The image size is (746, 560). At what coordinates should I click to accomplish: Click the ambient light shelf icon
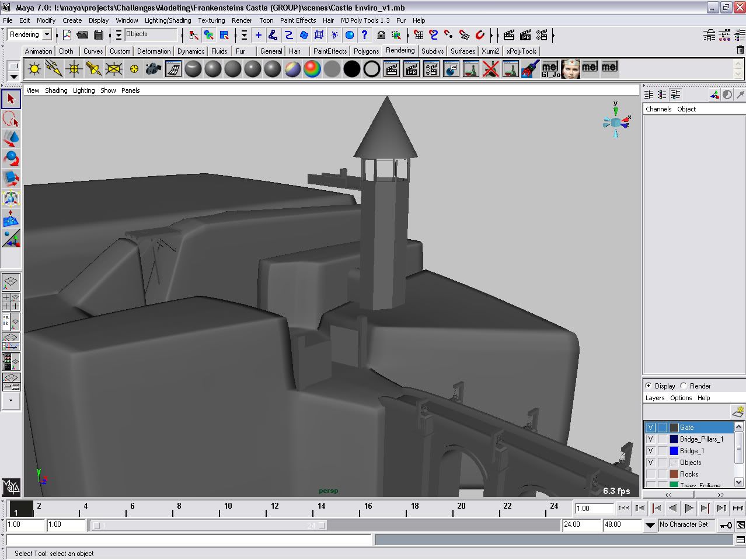34,69
